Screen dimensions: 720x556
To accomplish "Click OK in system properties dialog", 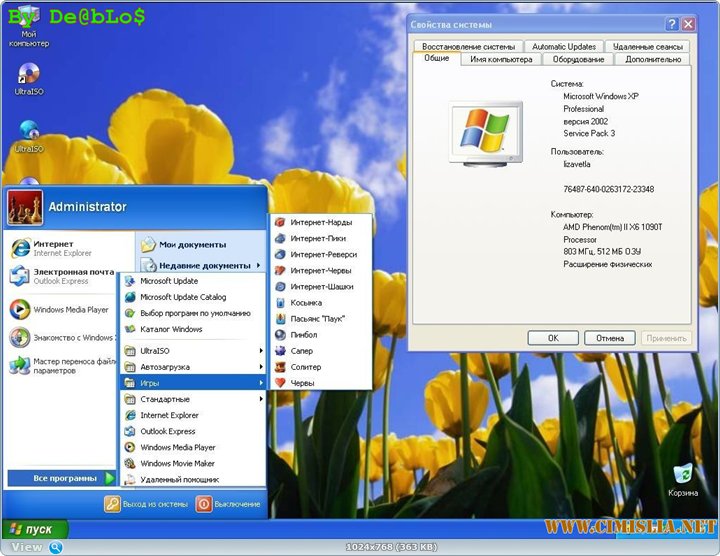I will point(553,338).
